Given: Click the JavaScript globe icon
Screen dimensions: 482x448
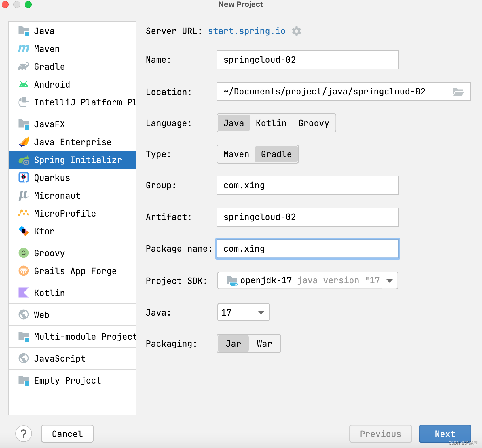Looking at the screenshot, I should coord(24,358).
